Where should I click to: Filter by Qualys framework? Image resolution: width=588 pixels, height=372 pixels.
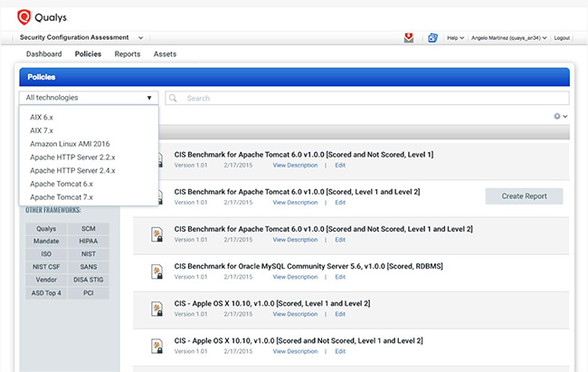point(46,229)
